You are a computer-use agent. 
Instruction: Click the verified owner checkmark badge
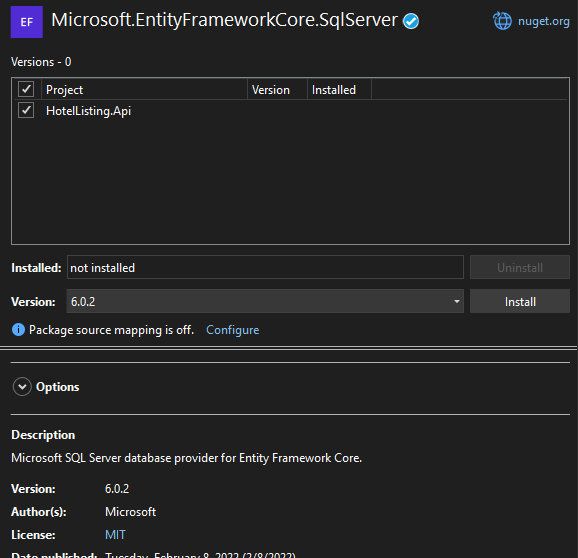coord(411,21)
